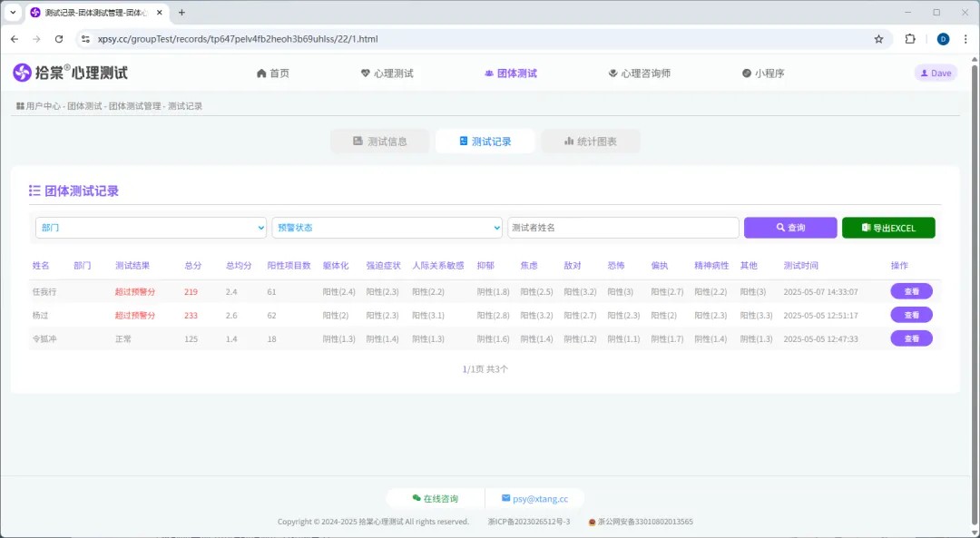Open the Chrome three-dot menu
The image size is (980, 538).
965,39
